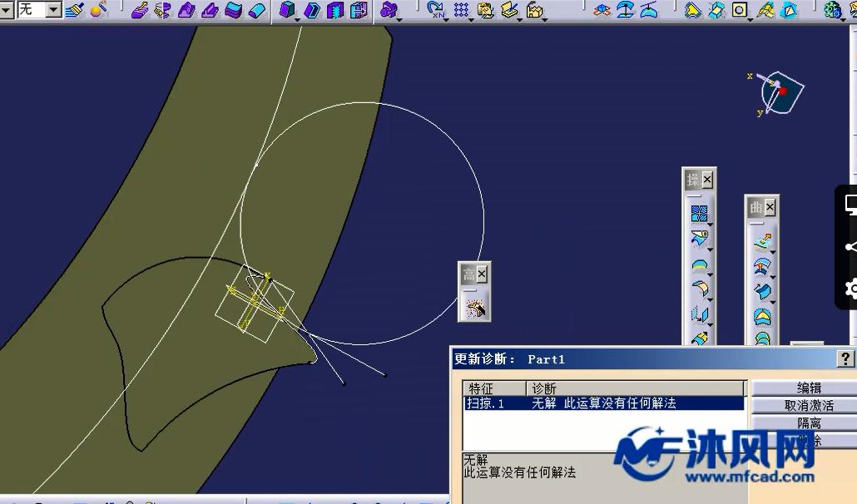
Task: Click the solid cube icon in top toolbar
Action: (x=288, y=10)
